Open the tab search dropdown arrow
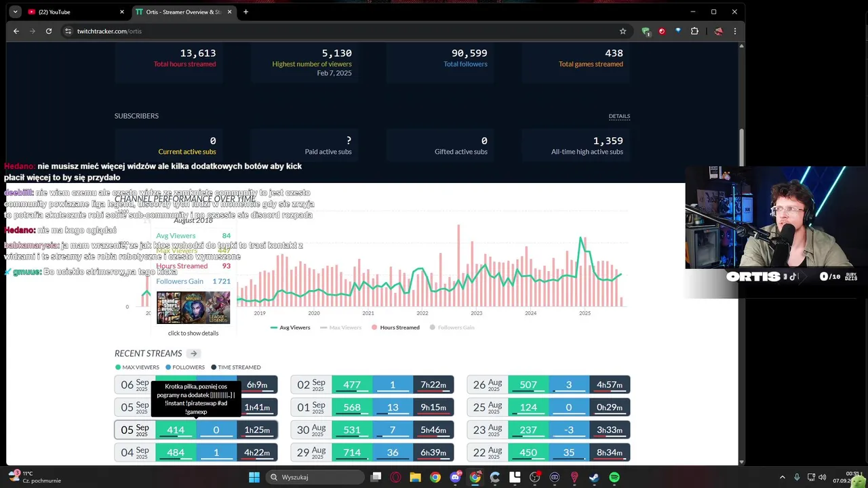868x488 pixels. point(14,12)
